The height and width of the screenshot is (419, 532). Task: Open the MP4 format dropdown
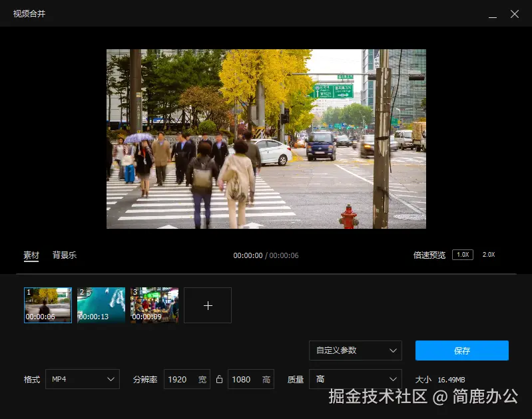point(83,379)
